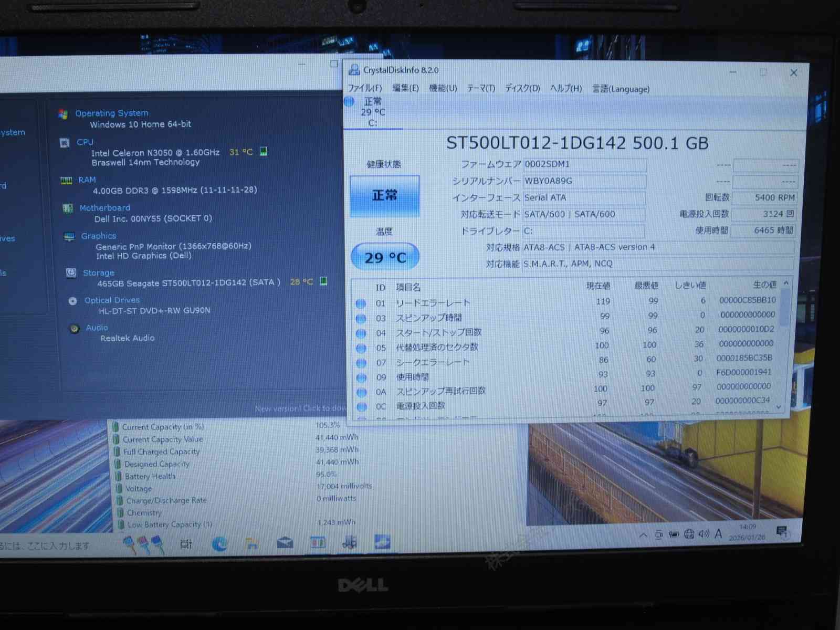
Task: Click the Motherboard icon in summary
Action: tap(68, 208)
